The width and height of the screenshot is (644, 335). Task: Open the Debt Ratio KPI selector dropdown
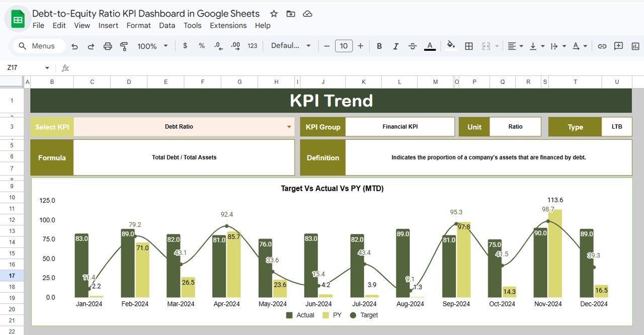(288, 127)
